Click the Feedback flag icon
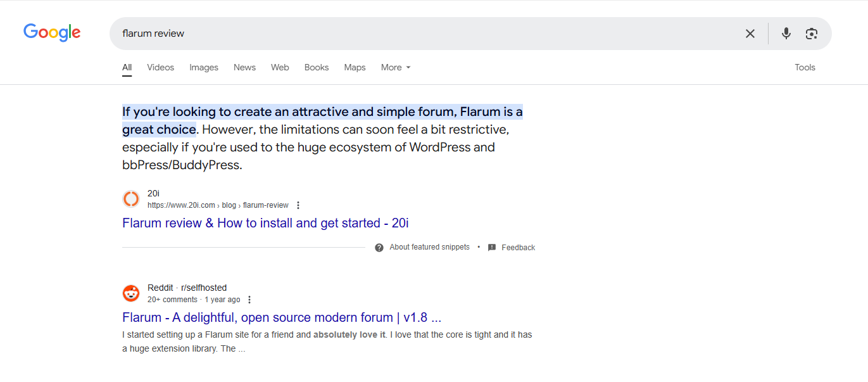Screen dimensions: 868x382 492,248
